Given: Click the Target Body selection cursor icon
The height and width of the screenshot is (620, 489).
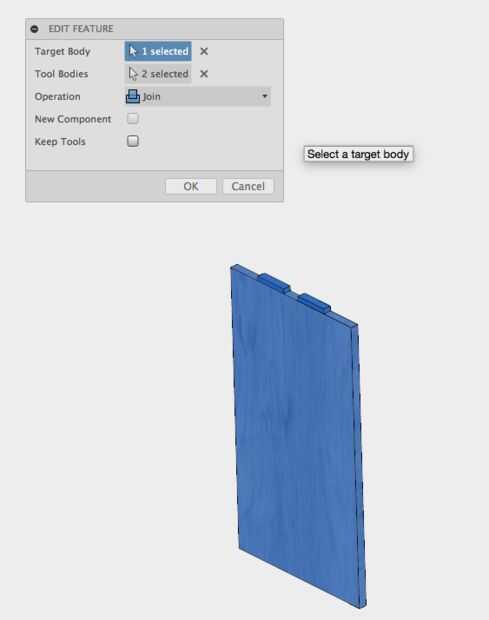Looking at the screenshot, I should pyautogui.click(x=133, y=51).
